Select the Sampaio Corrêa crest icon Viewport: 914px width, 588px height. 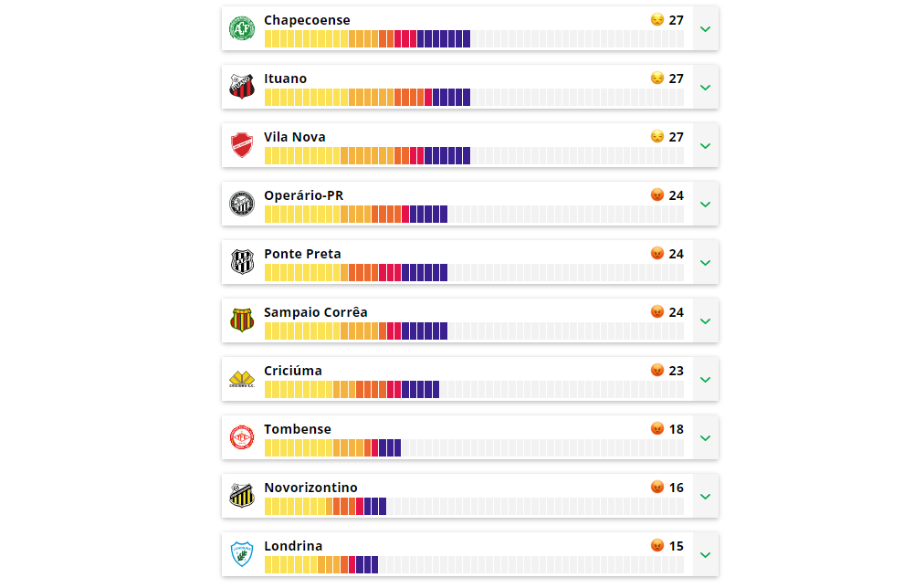pyautogui.click(x=242, y=320)
